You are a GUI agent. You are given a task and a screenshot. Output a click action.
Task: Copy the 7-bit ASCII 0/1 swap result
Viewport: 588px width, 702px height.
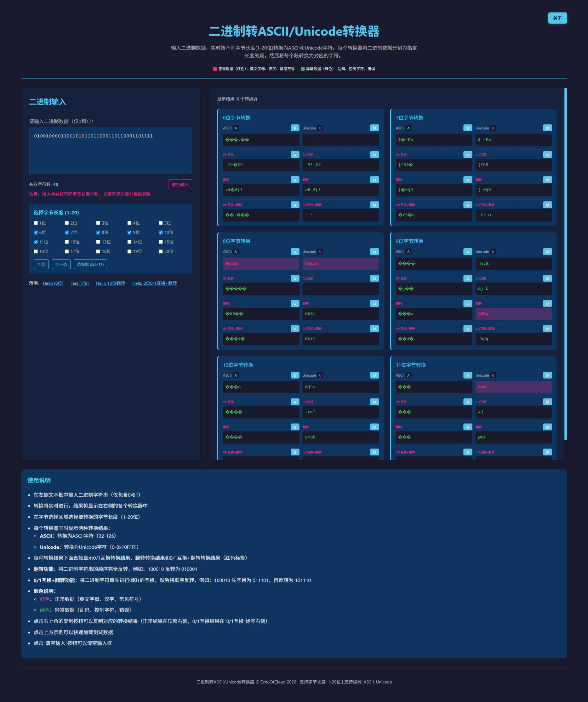tap(467, 155)
